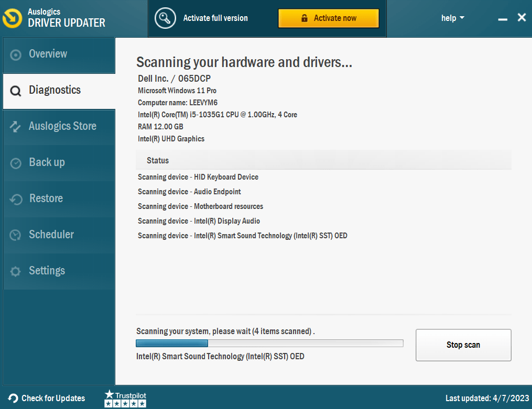Click the Status column header
532x409 pixels.
coord(158,160)
